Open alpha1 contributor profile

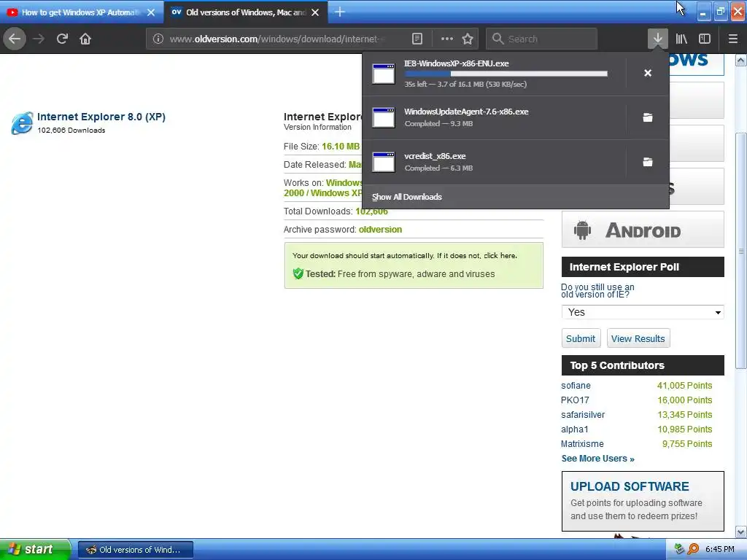click(575, 429)
